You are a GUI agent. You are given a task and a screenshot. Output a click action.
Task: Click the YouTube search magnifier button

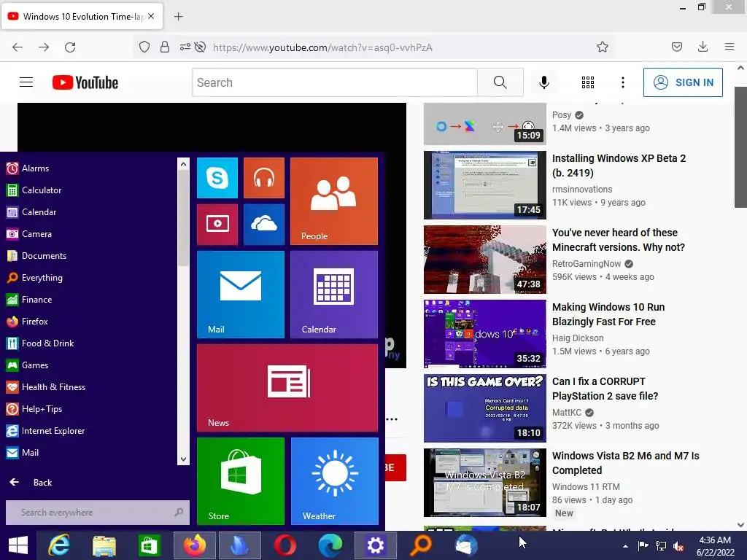[x=500, y=82]
